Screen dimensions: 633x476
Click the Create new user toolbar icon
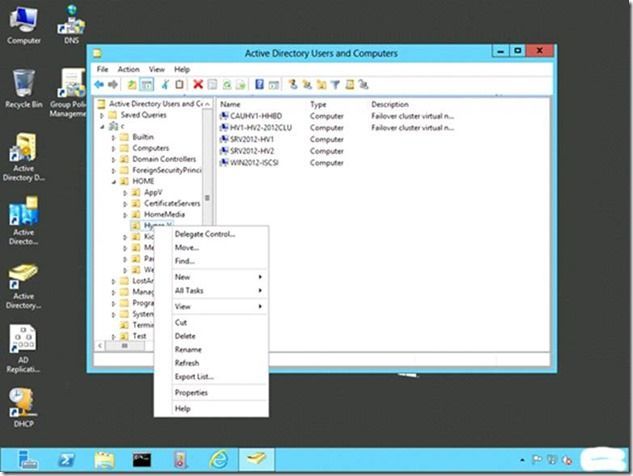pos(293,84)
